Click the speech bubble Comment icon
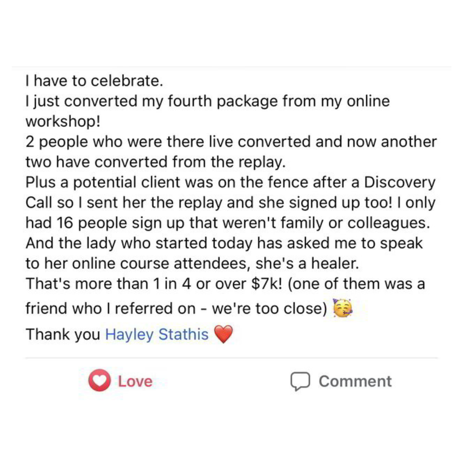The height and width of the screenshot is (476, 476). (x=300, y=381)
